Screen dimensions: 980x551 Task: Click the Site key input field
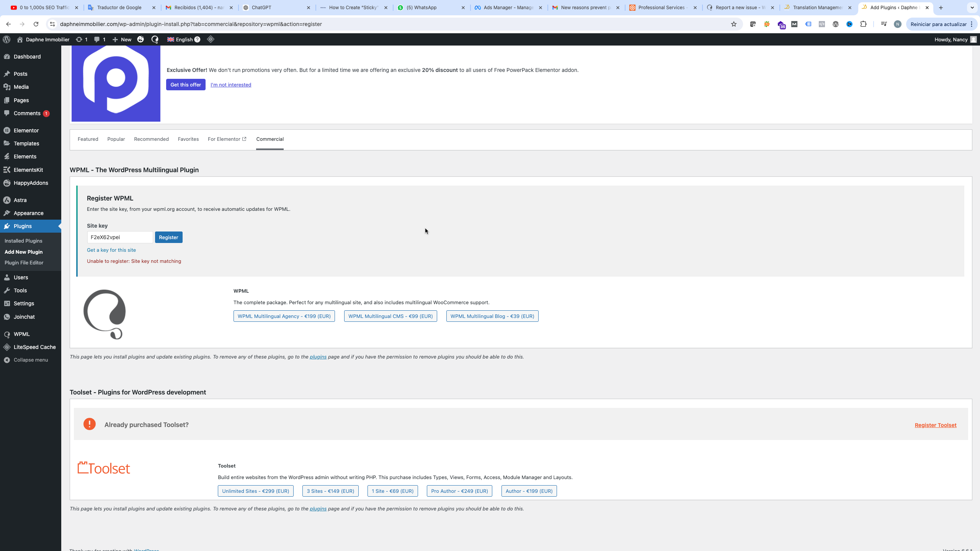tap(120, 237)
